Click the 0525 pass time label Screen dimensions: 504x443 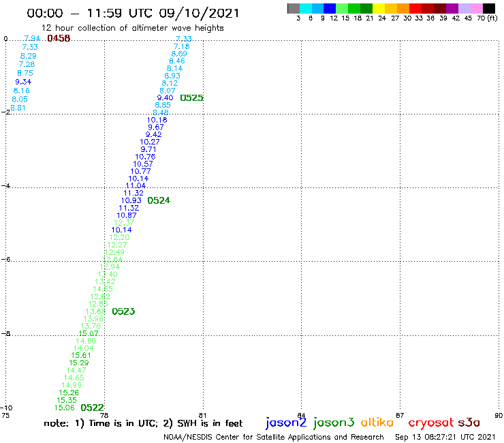pos(191,98)
